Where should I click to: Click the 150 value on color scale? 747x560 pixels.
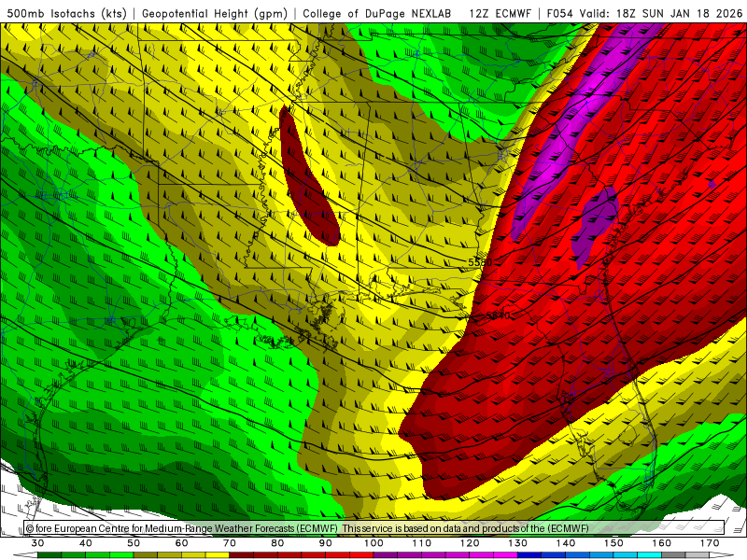[x=614, y=543]
